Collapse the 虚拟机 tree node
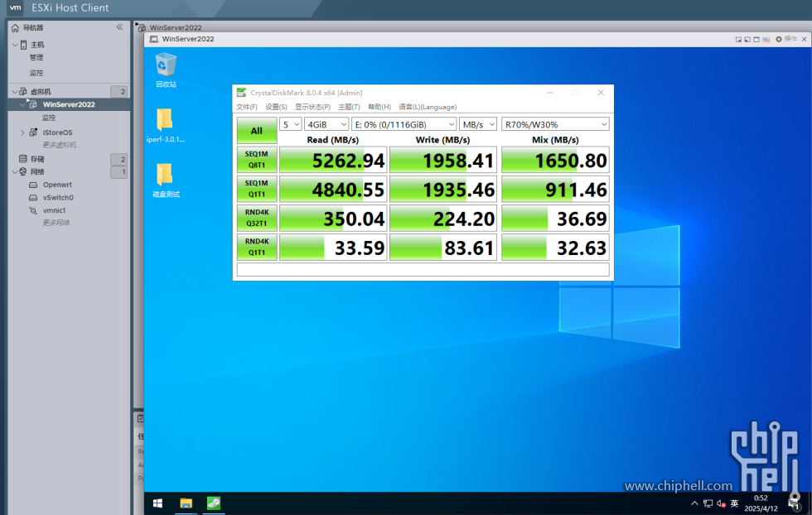This screenshot has width=812, height=515. (15, 92)
